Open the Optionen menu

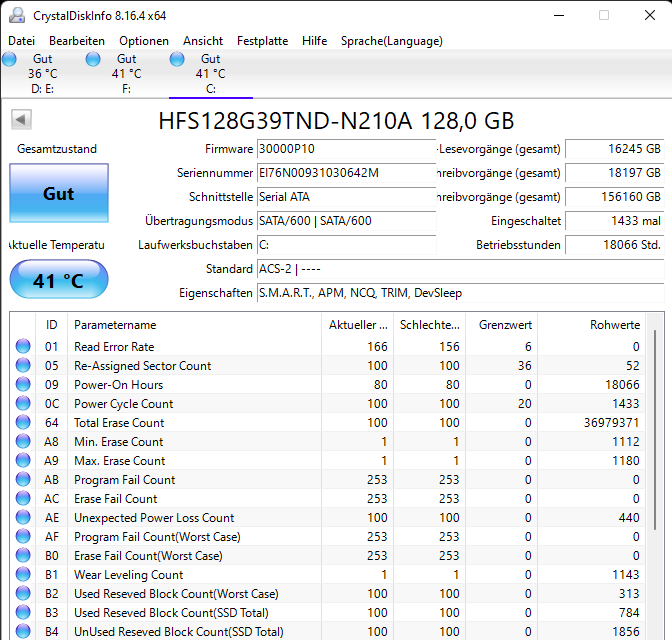tap(144, 41)
